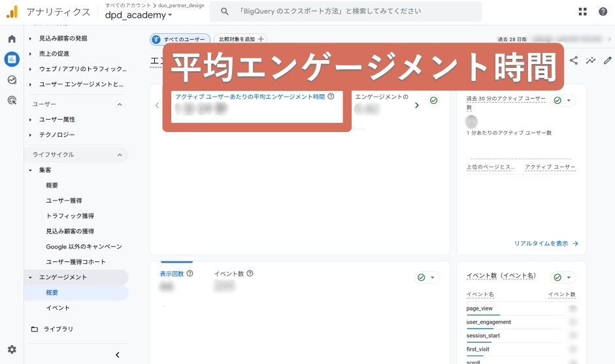Select the Reports icon in left rail
Screen dimensions: 615x364
tap(12, 59)
